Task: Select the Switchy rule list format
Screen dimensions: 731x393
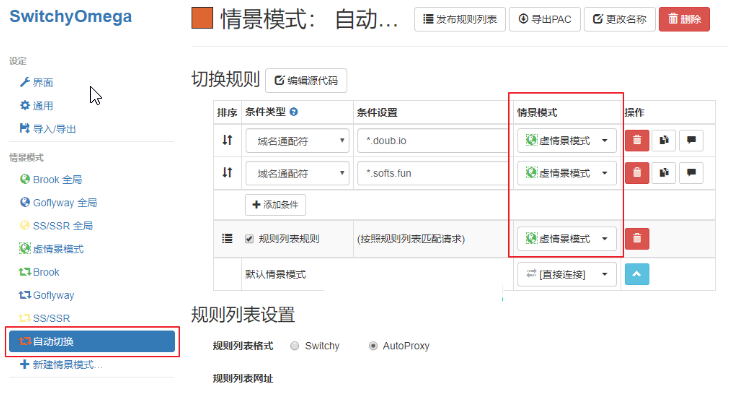Action: pos(295,346)
